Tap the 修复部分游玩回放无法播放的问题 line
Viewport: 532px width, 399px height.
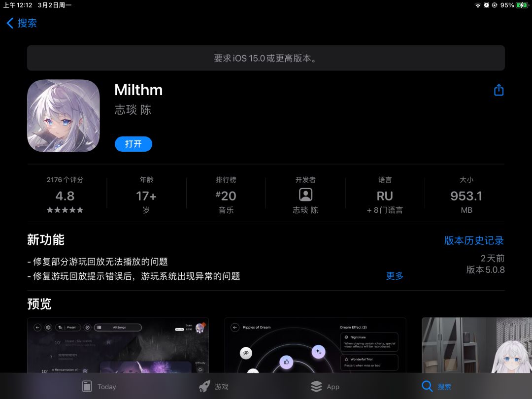click(98, 262)
